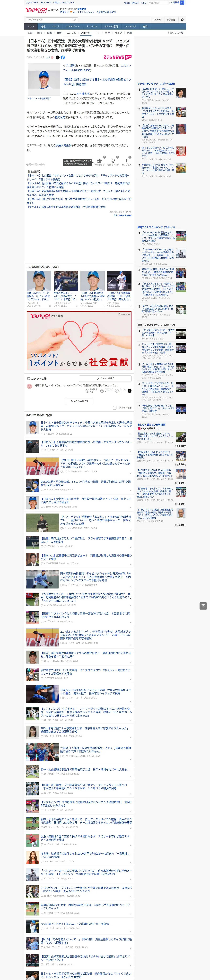Select the トップ tab

click(31, 27)
